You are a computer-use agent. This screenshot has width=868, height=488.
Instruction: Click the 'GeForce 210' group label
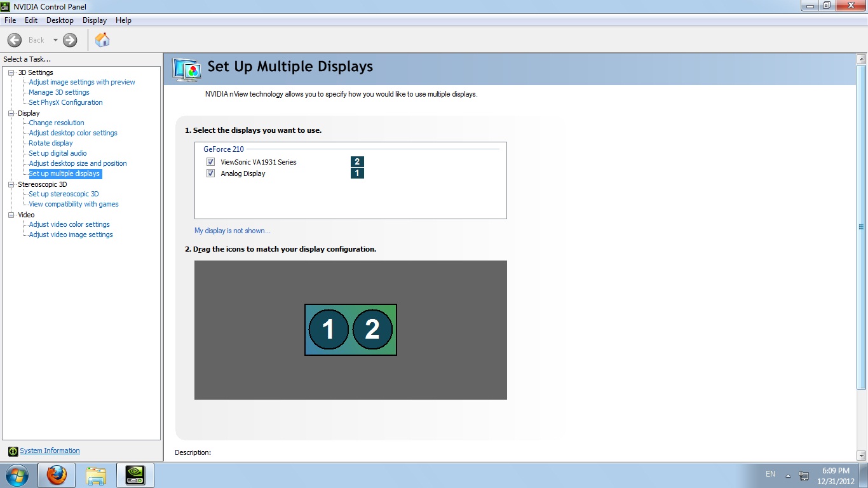(x=224, y=149)
